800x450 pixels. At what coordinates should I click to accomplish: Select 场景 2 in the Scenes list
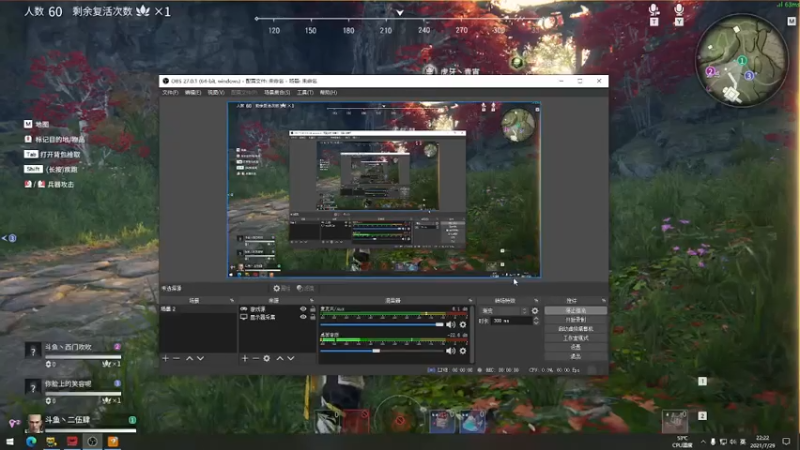[198, 309]
